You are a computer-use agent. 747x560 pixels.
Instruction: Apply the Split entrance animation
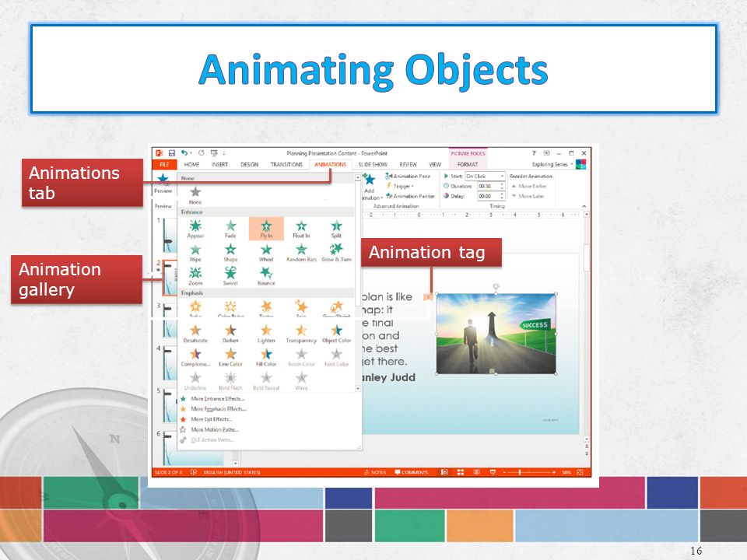(336, 229)
